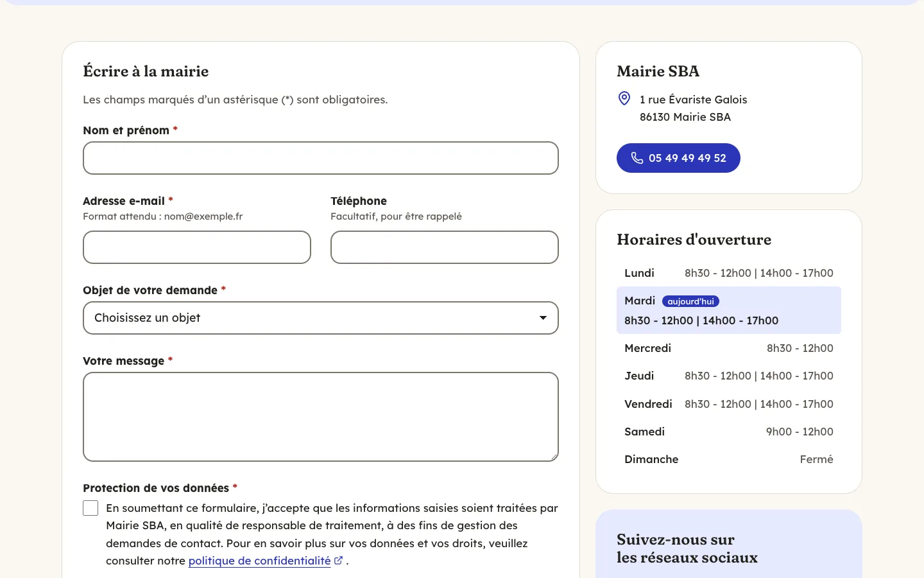The image size is (924, 578).
Task: Click external link icon after politique de confidentialité
Action: [338, 560]
